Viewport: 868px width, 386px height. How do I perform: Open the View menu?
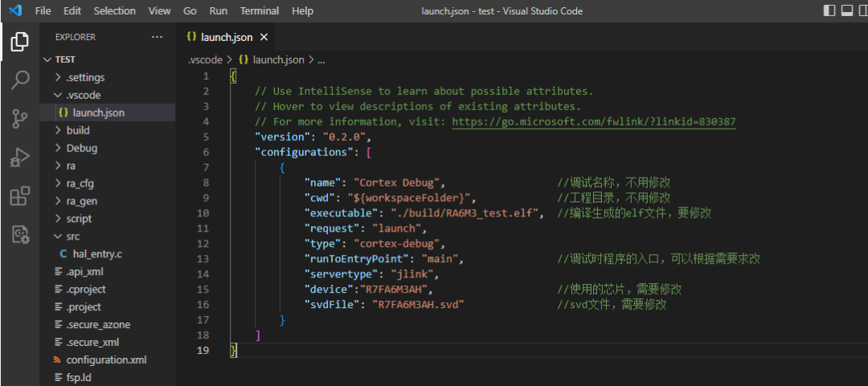click(159, 10)
